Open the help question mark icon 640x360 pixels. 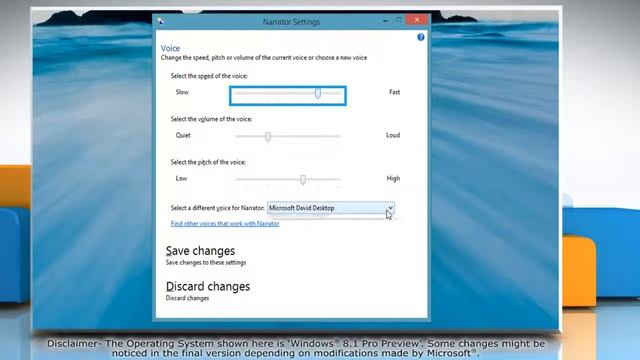(x=420, y=37)
